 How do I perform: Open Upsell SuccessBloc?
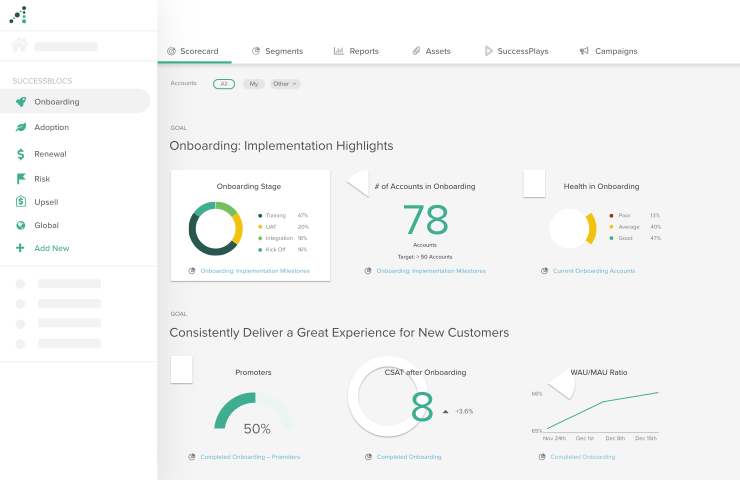click(x=46, y=202)
